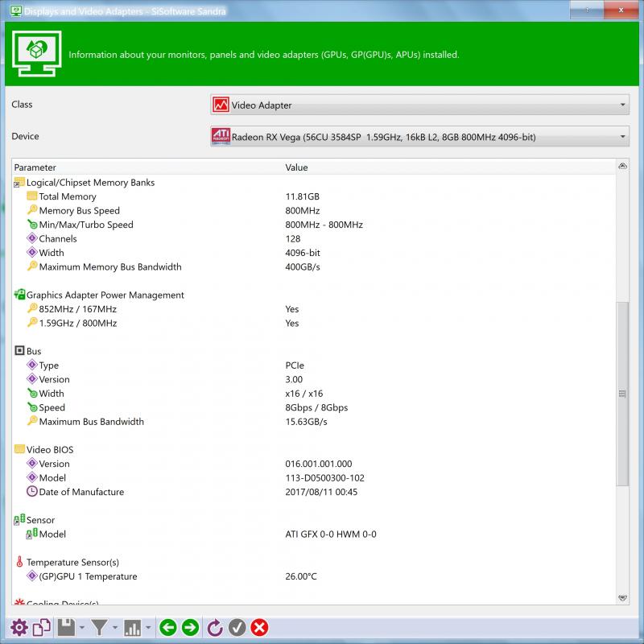Click the Copy to clipboard toolbar icon
This screenshot has width=644, height=644.
pos(42,628)
